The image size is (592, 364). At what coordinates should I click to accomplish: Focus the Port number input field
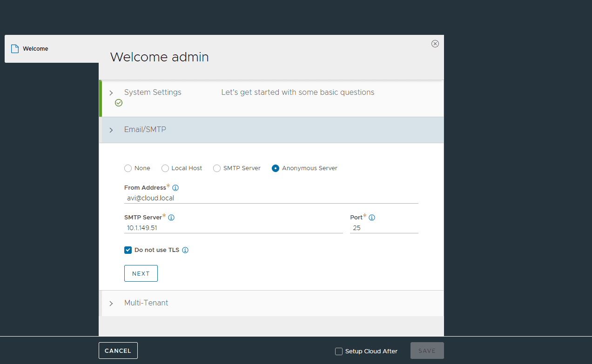(x=383, y=228)
